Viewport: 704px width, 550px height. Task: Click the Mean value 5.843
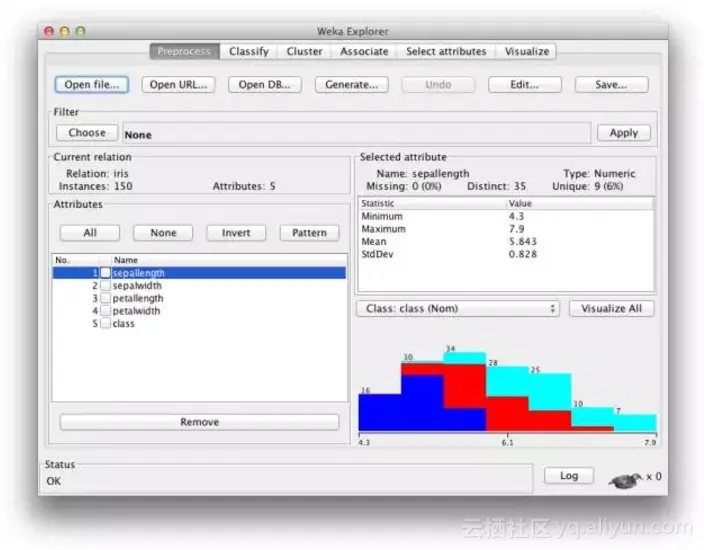coord(523,242)
